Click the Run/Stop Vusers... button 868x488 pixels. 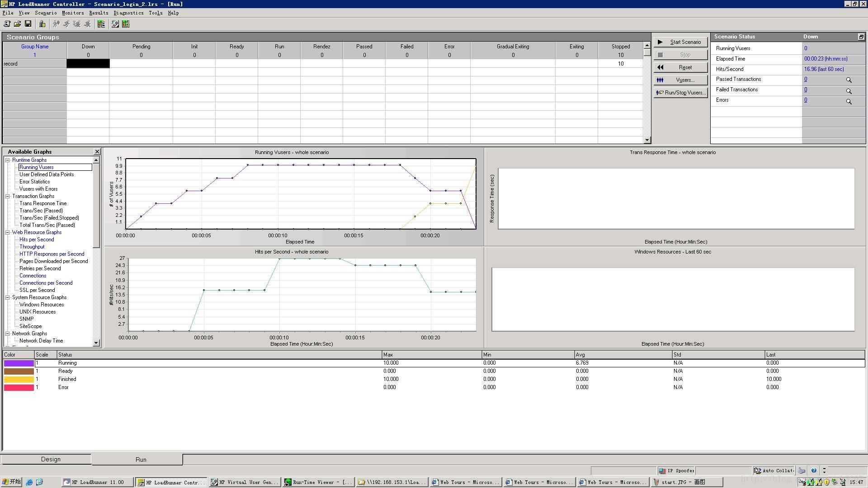click(680, 93)
